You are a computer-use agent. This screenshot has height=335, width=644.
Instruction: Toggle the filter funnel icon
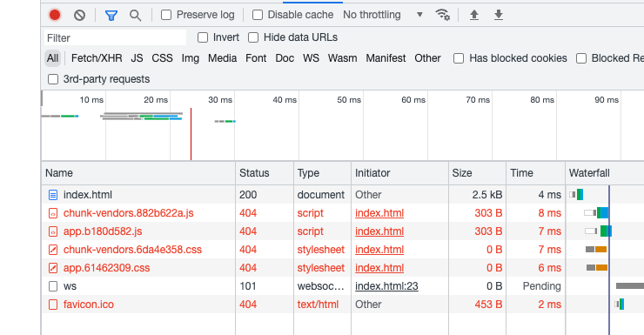tap(111, 16)
